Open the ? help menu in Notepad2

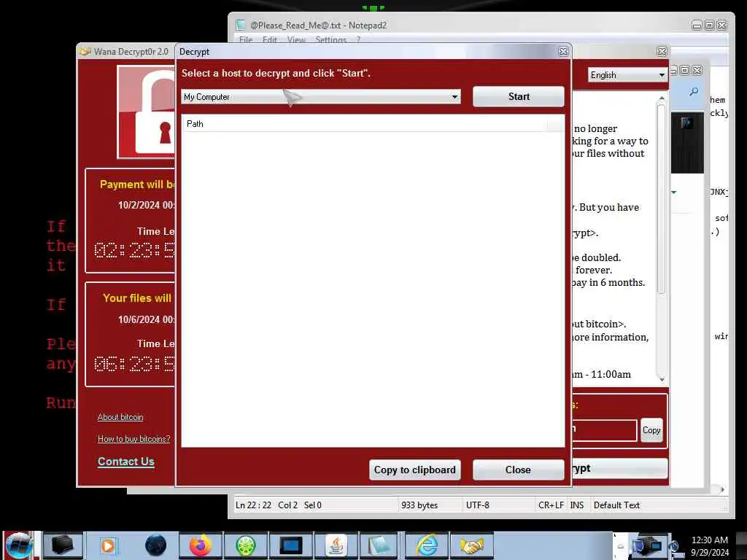(x=359, y=40)
